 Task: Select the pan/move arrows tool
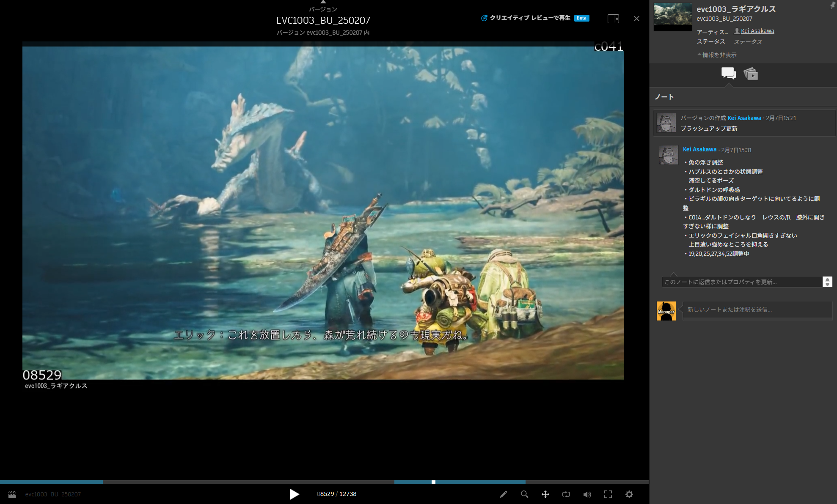[x=545, y=494]
